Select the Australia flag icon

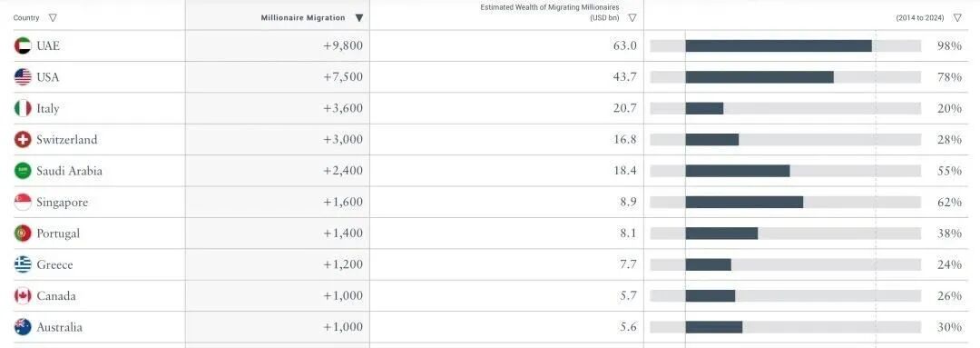pos(23,327)
